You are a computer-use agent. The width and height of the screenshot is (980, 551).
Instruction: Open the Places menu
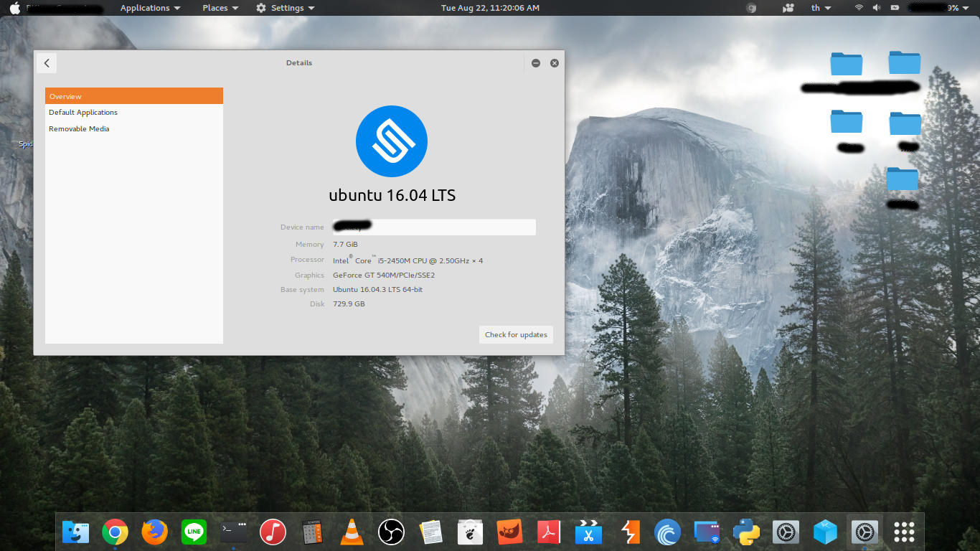click(x=220, y=8)
